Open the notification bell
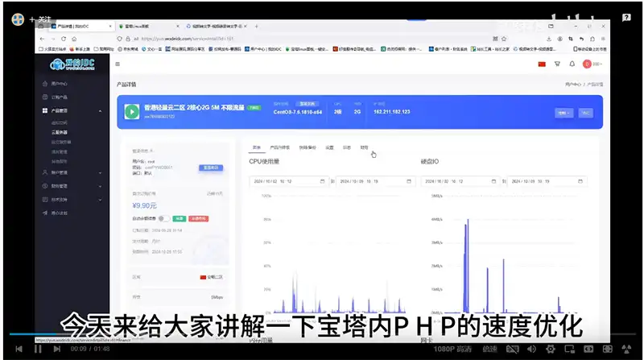This screenshot has width=644, height=360. [572, 64]
